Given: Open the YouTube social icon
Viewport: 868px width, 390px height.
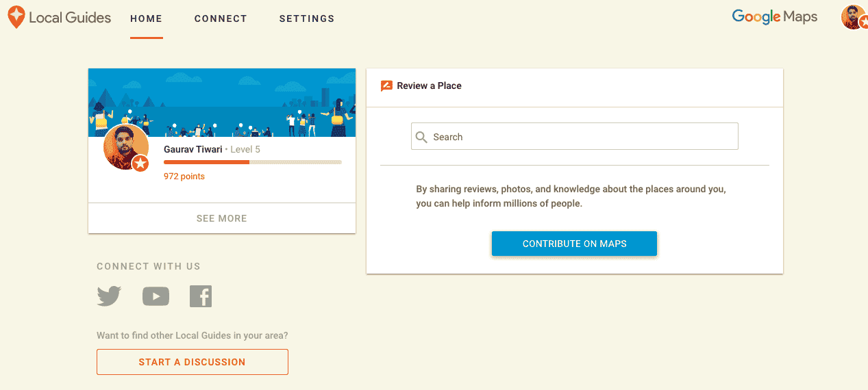Looking at the screenshot, I should [x=156, y=296].
